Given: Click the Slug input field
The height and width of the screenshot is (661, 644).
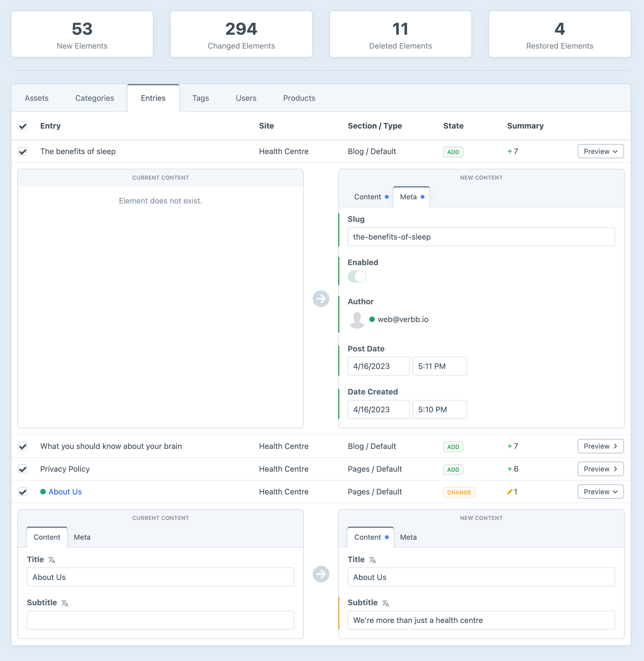Looking at the screenshot, I should (481, 237).
